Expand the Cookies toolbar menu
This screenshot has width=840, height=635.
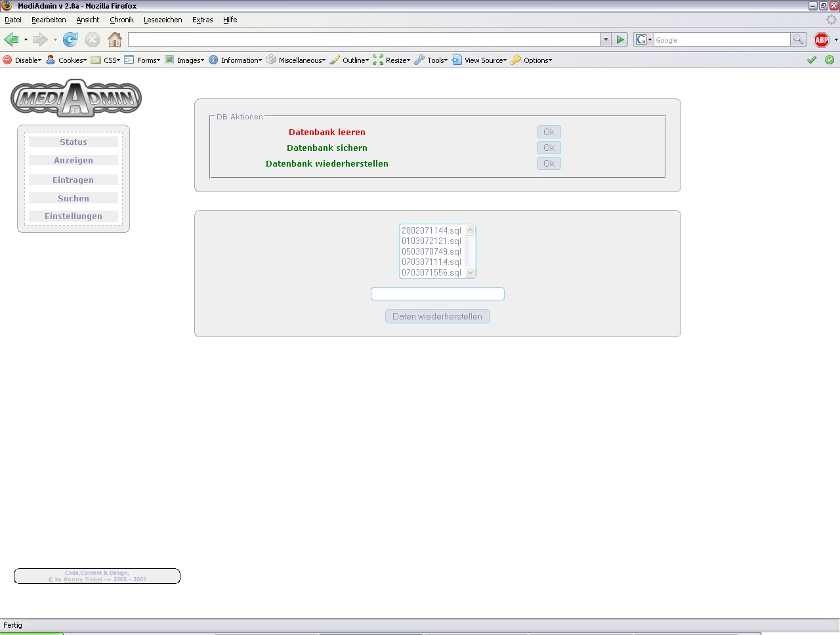click(66, 60)
